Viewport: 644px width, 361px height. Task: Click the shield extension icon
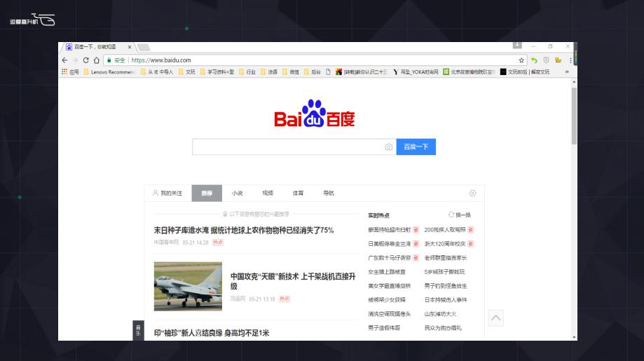[546, 60]
